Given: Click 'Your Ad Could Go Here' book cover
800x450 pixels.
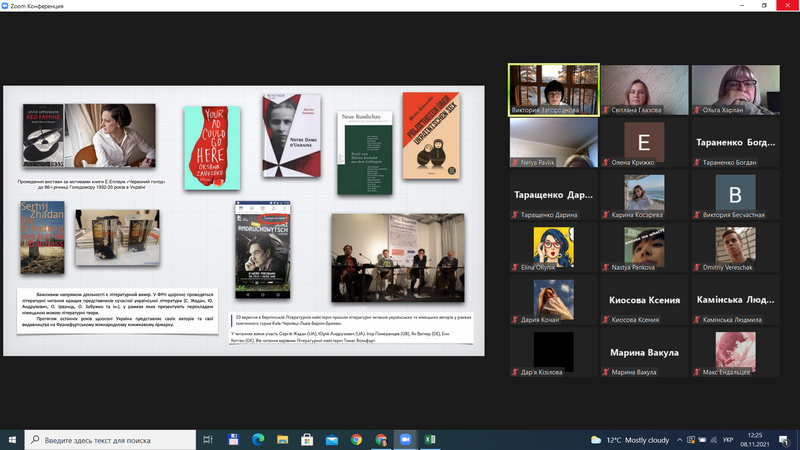Looking at the screenshot, I should coord(212,148).
